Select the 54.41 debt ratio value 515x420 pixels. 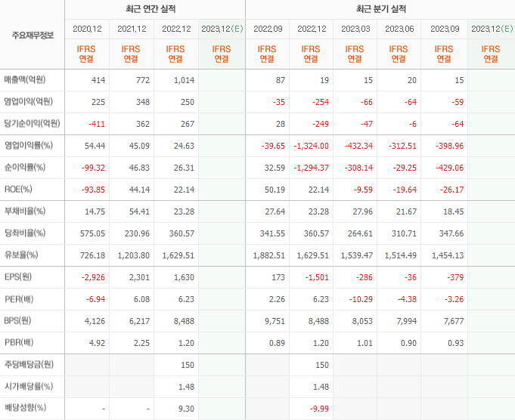point(139,212)
